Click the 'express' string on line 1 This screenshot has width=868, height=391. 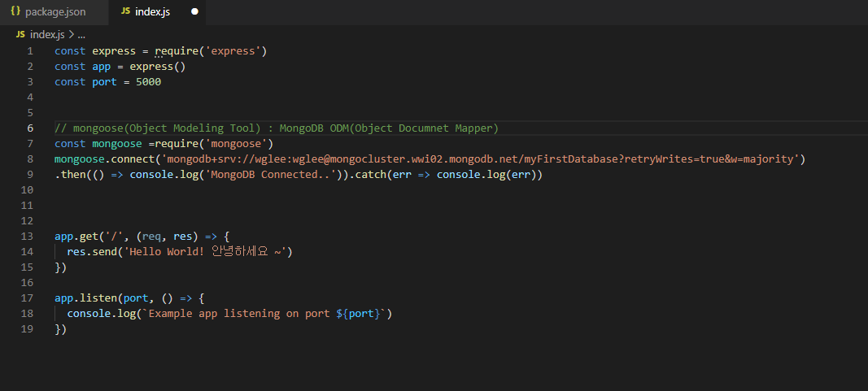tap(233, 51)
